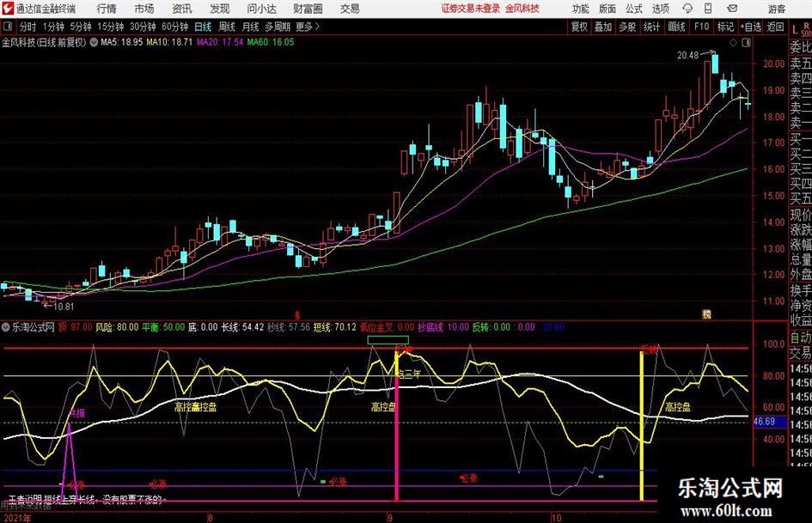Click the 10.81 low price marker
This screenshot has height=523, width=812.
[x=64, y=307]
